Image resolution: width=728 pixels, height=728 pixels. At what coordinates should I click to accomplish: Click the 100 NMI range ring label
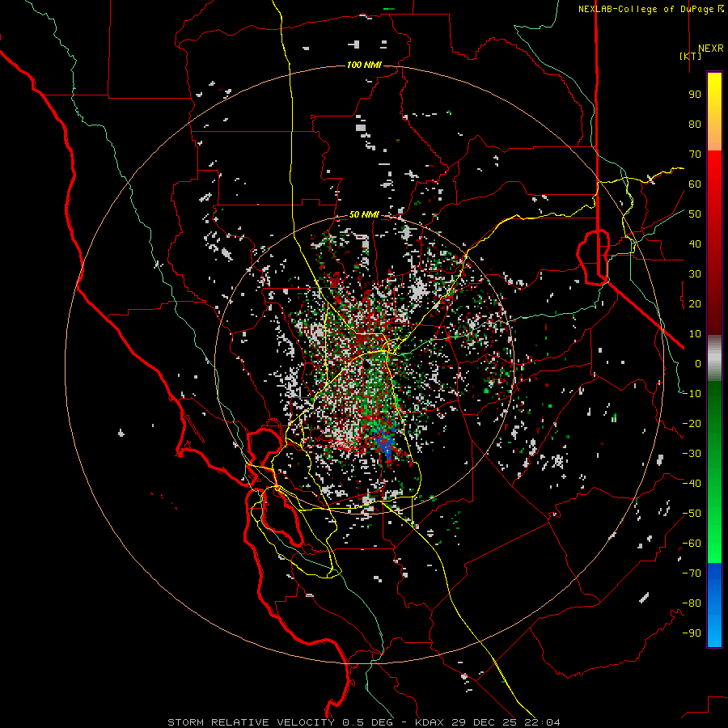coord(364,65)
